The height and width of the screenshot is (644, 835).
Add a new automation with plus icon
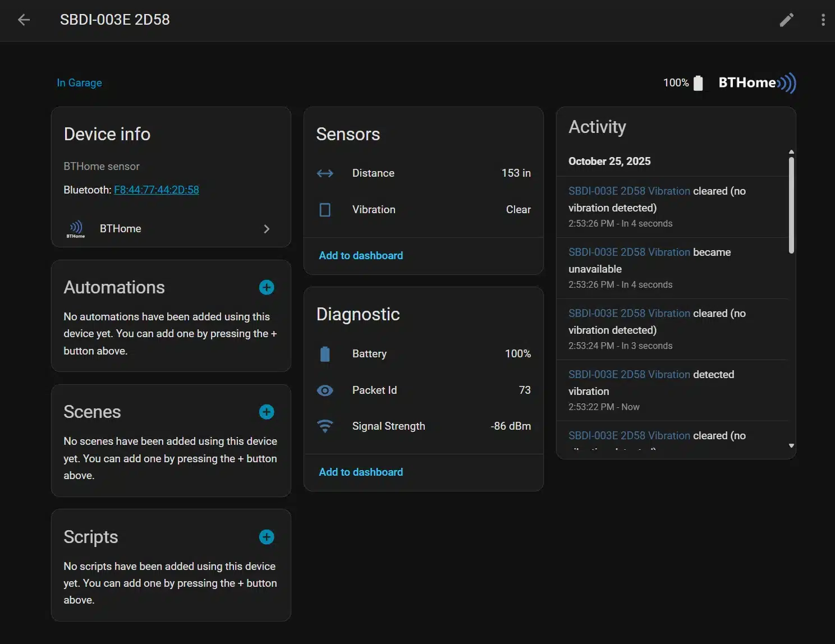267,288
